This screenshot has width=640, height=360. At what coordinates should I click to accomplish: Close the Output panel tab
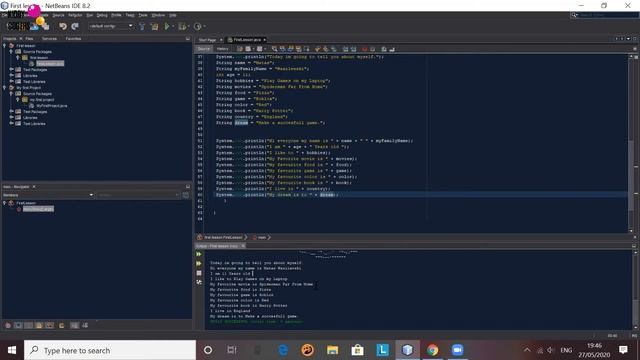[x=243, y=246]
